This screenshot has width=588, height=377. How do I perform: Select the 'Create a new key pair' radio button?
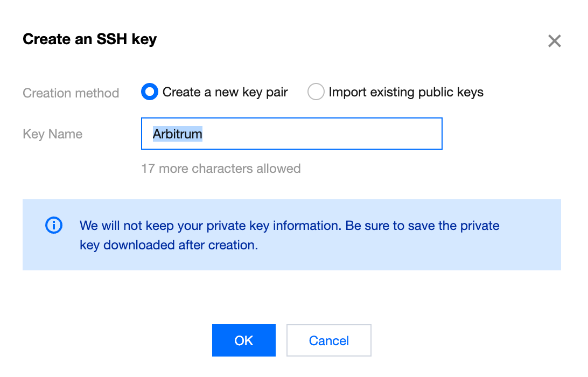(149, 92)
